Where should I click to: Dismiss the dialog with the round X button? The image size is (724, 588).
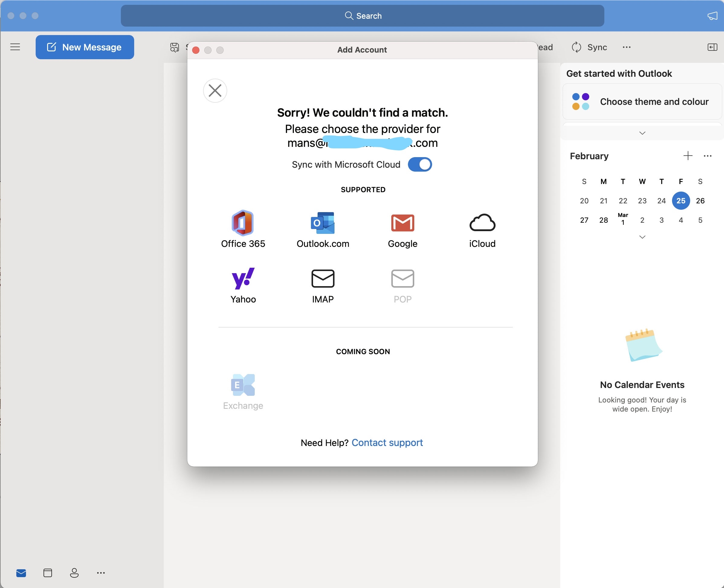click(x=215, y=90)
